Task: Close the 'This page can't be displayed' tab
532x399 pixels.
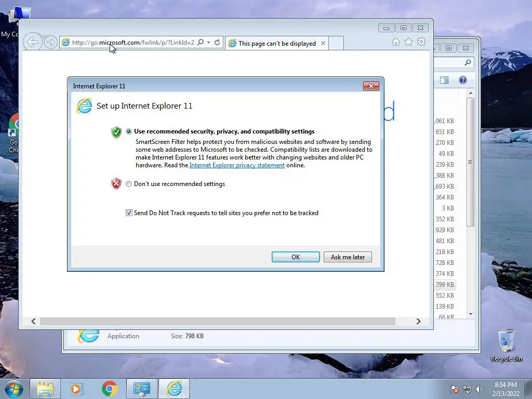Action: tap(323, 43)
